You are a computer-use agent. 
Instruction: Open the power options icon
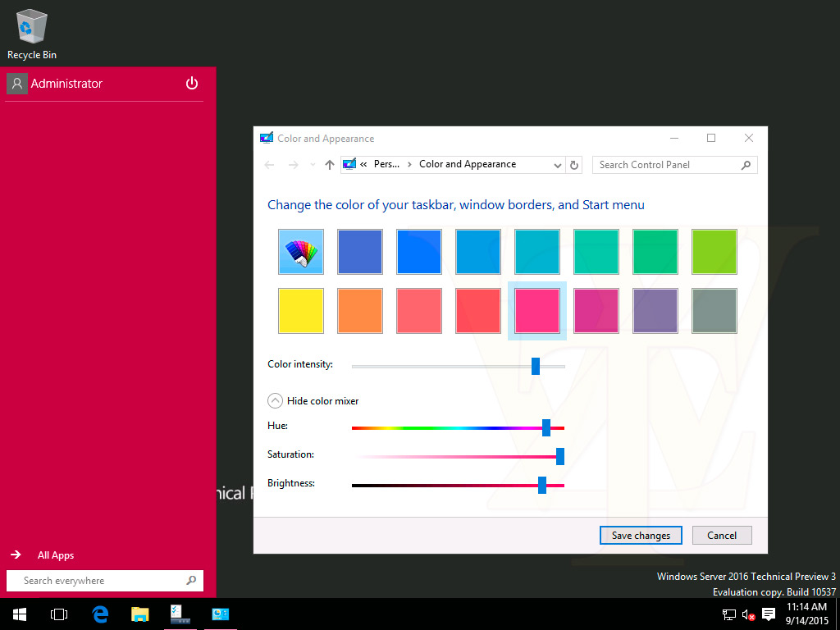(192, 84)
